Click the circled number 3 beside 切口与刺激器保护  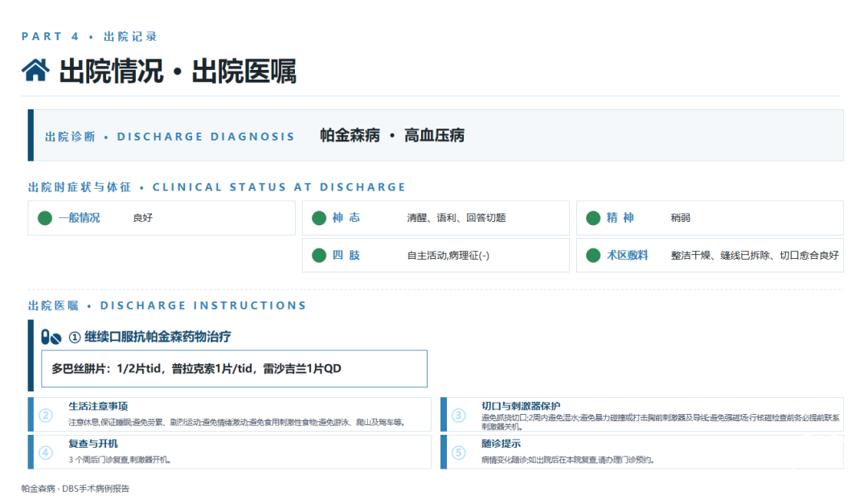(458, 415)
